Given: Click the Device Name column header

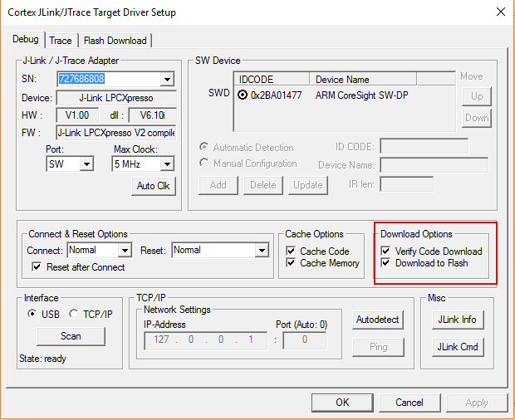Looking at the screenshot, I should (x=363, y=80).
